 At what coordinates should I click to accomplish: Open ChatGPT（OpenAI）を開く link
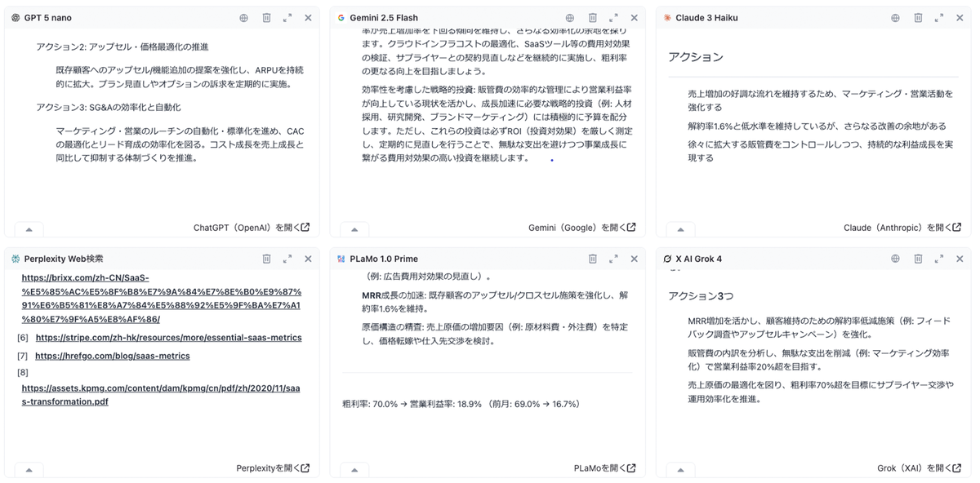(x=252, y=228)
